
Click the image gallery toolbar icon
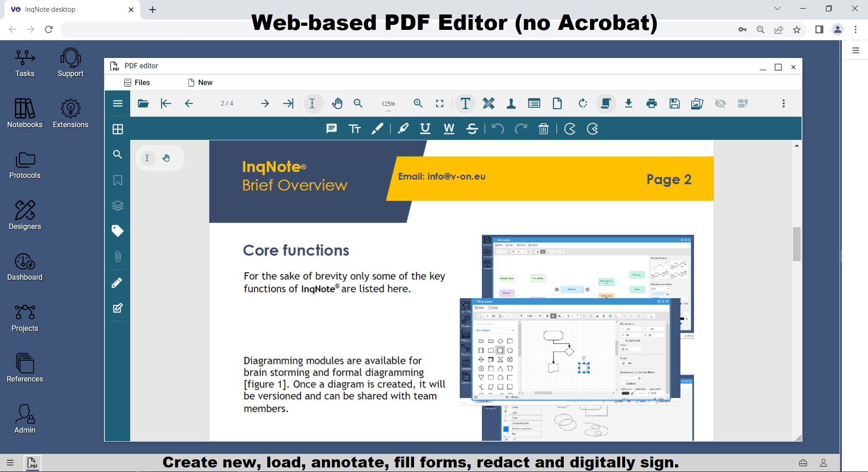tap(697, 104)
